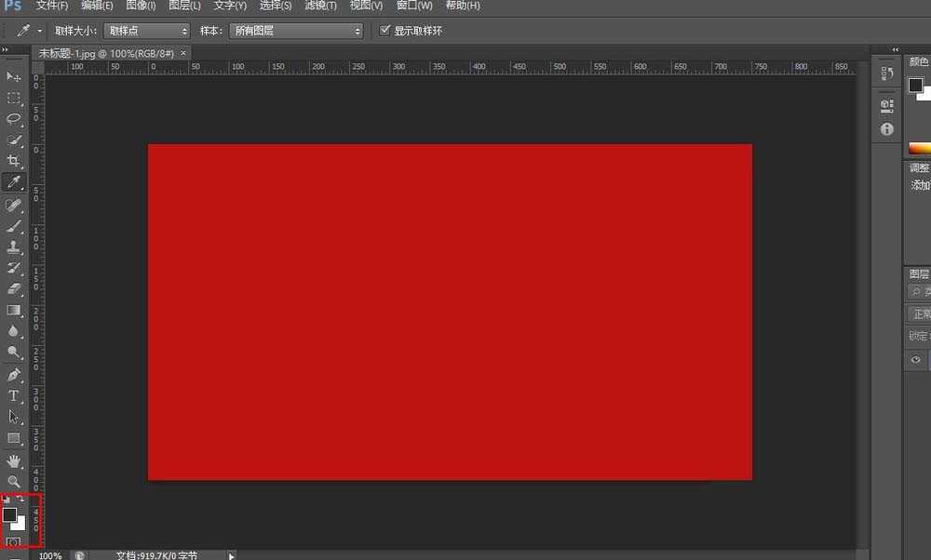The image size is (931, 560).
Task: Select the Move tool
Action: click(14, 76)
